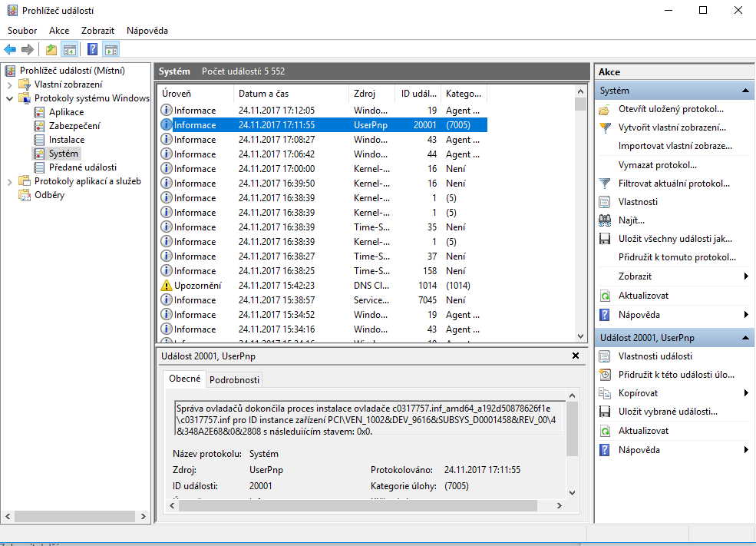
Task: Switch to the Podrobnosti tab
Action: (235, 380)
